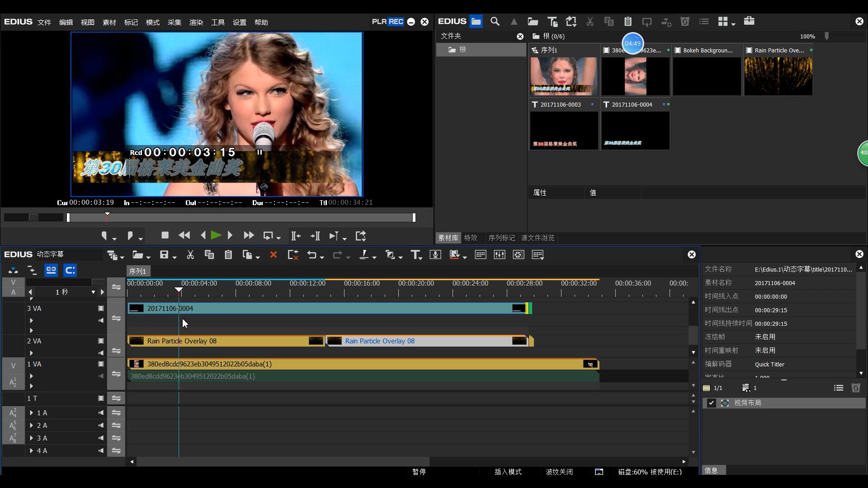This screenshot has width=868, height=488.
Task: Click the Rewind button in the player
Action: [x=184, y=235]
